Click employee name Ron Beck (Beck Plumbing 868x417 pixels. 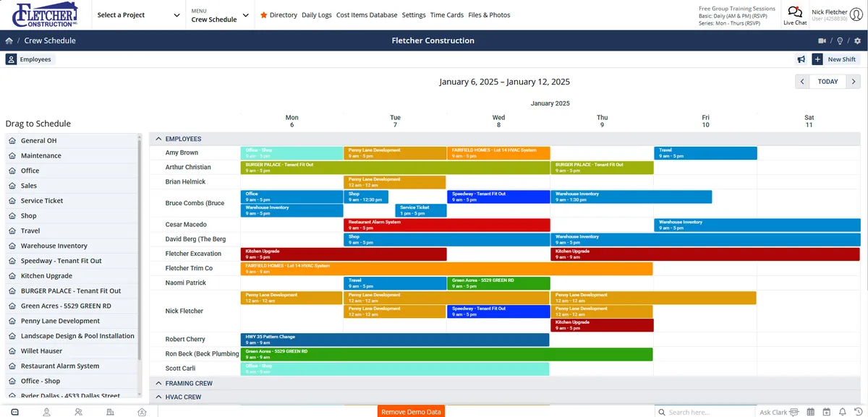pos(202,354)
